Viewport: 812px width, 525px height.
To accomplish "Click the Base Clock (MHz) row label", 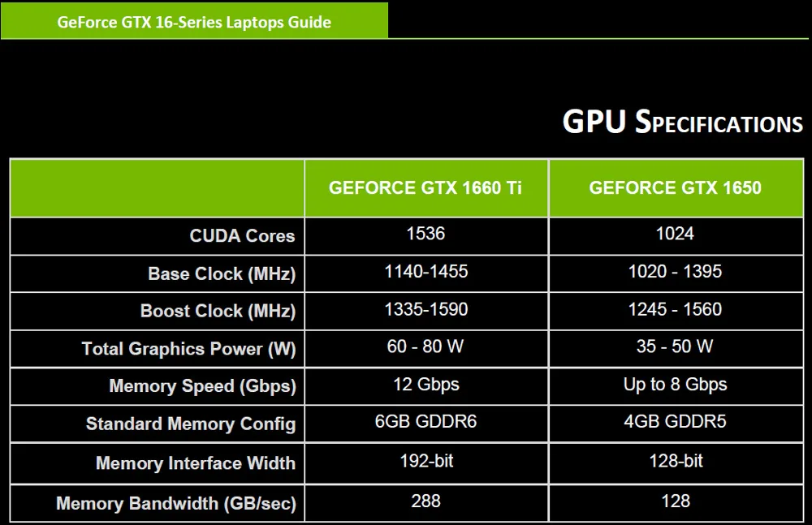I will [222, 273].
